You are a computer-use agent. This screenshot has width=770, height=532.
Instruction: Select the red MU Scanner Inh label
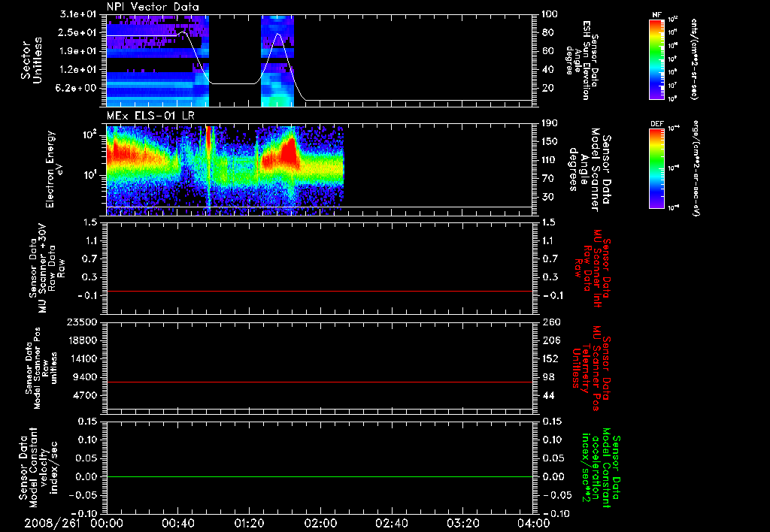point(594,268)
